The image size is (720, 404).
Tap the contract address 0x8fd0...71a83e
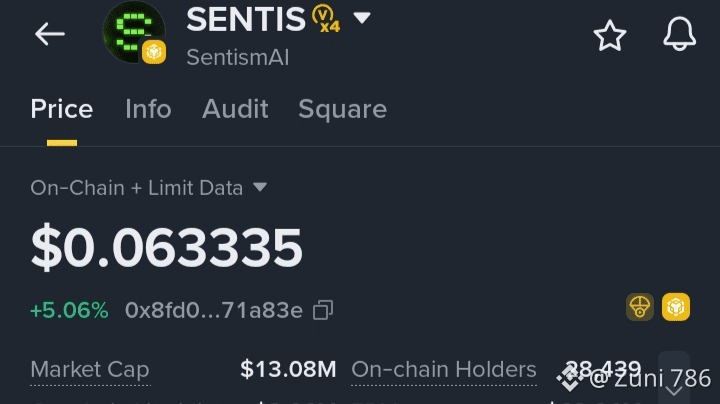pos(213,310)
